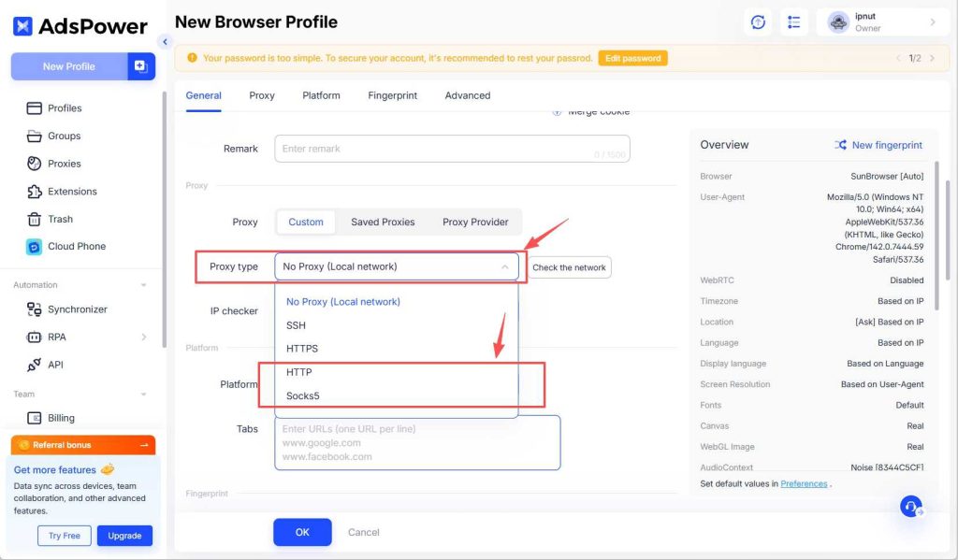Open the Extensions page icon
The image size is (958, 560).
(35, 192)
